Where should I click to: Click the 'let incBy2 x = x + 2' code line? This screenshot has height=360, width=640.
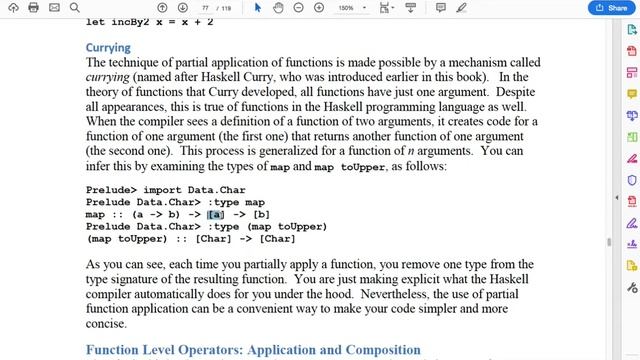click(149, 22)
